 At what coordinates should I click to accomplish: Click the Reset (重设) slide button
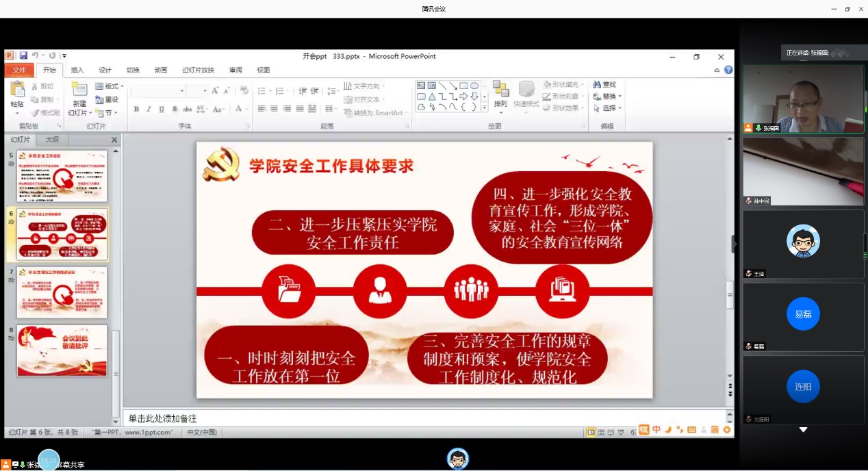107,99
